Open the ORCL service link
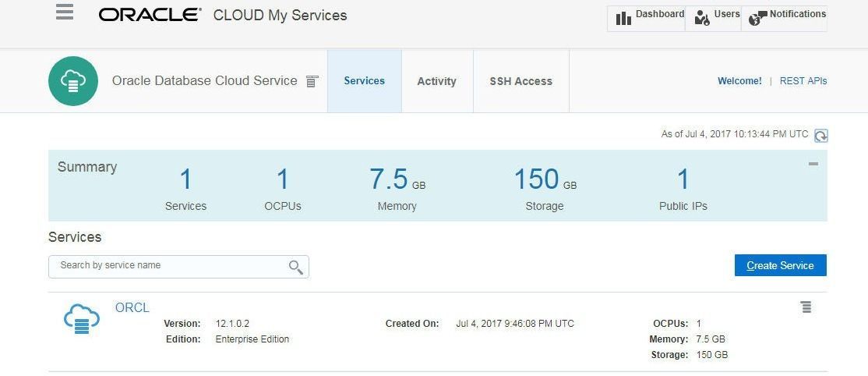 [132, 307]
